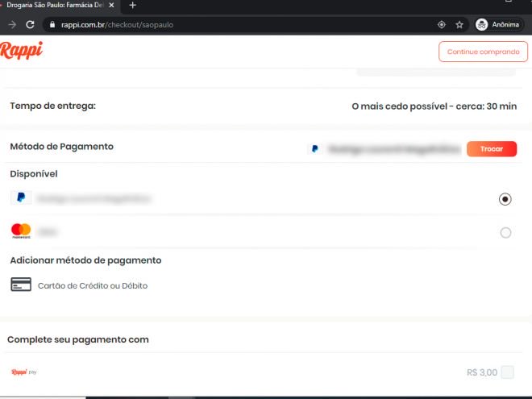Image resolution: width=532 pixels, height=399 pixels.
Task: Click the Rappi logo in the header
Action: tap(22, 50)
